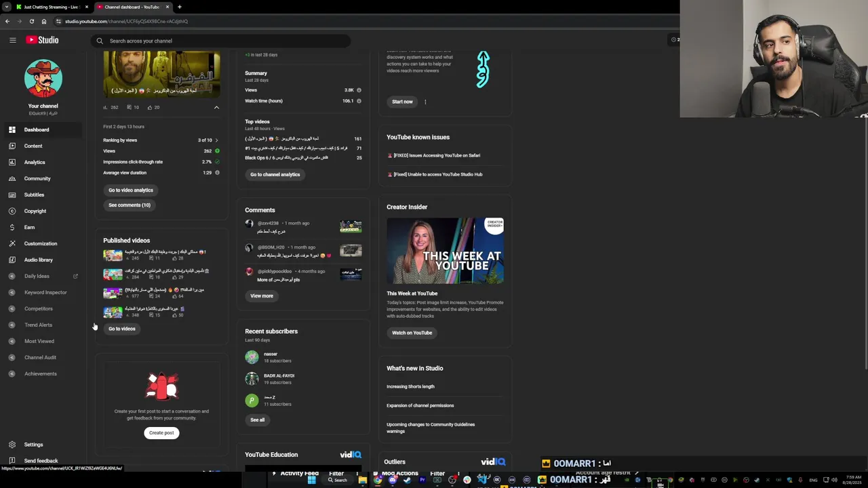Open the latest video thumbnail
Image resolution: width=868 pixels, height=488 pixels.
click(x=161, y=75)
